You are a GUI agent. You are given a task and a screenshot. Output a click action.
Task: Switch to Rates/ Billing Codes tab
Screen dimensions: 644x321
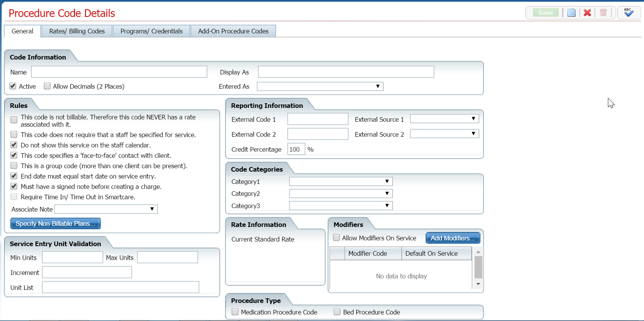click(77, 31)
